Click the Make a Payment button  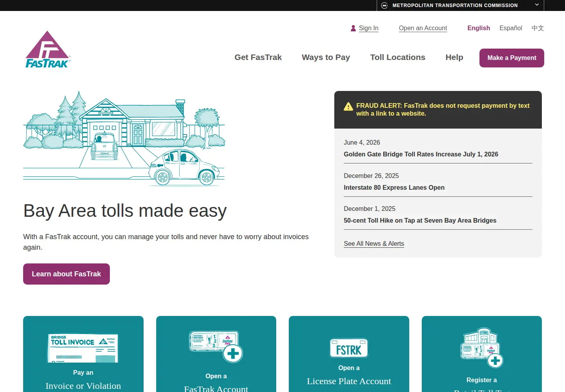512,58
